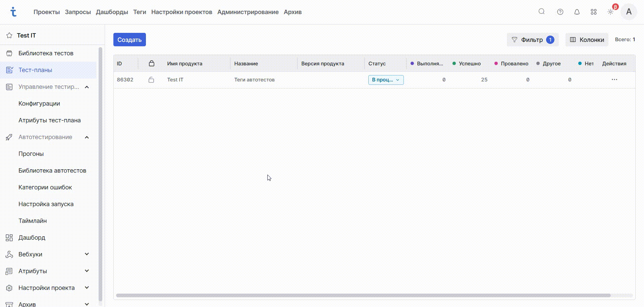The height and width of the screenshot is (307, 644).
Task: Click the Настройки проекта gear icon
Action: point(9,288)
